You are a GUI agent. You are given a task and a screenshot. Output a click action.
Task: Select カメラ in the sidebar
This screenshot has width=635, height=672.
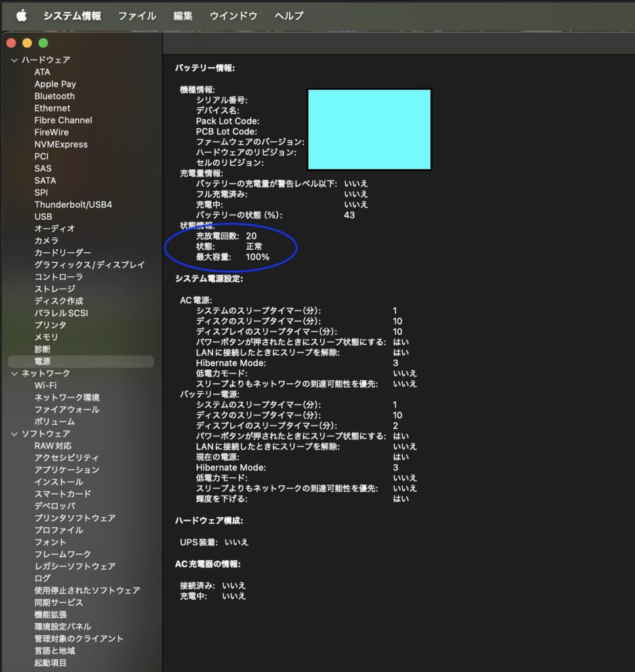click(x=47, y=240)
